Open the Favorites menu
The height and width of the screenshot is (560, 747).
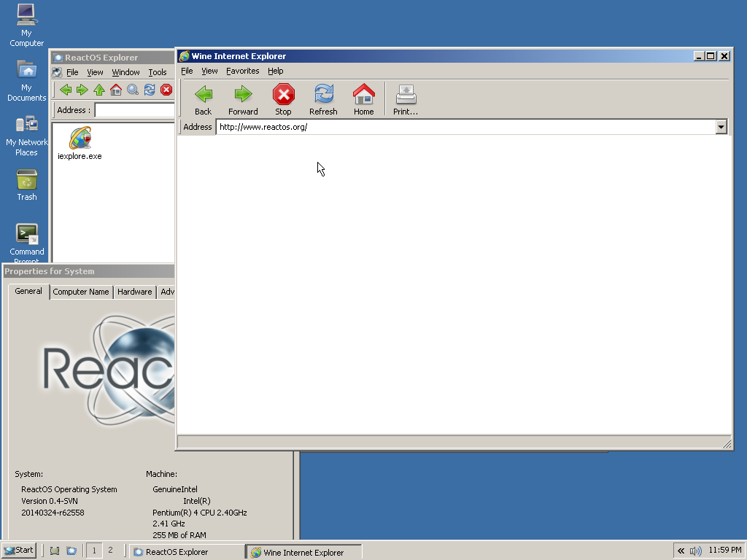click(x=242, y=71)
